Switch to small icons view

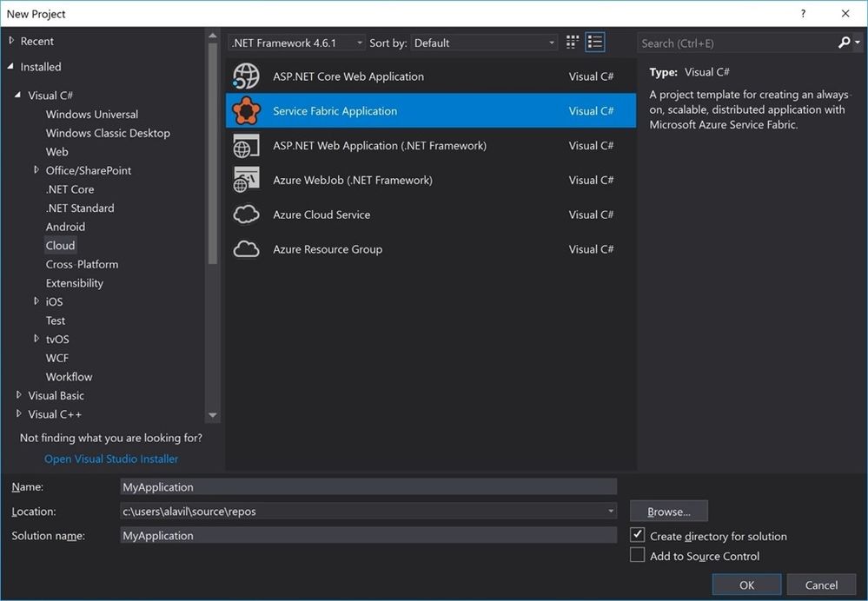click(573, 43)
